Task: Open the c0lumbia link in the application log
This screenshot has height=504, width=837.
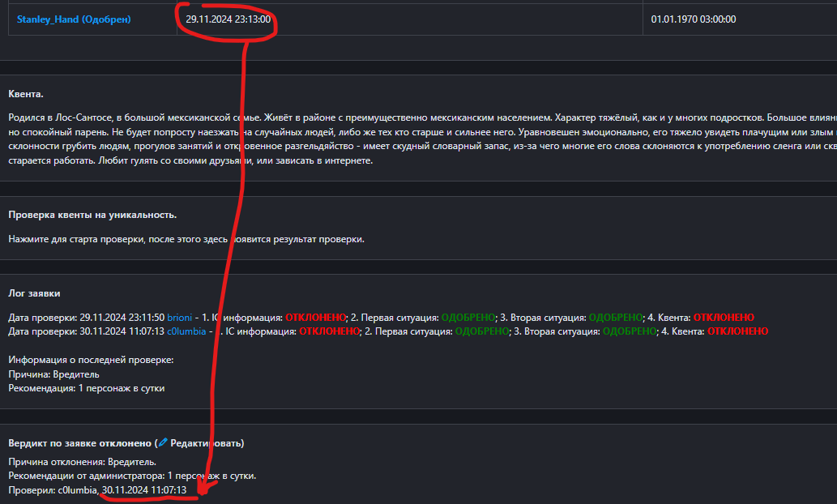Action: pyautogui.click(x=186, y=331)
